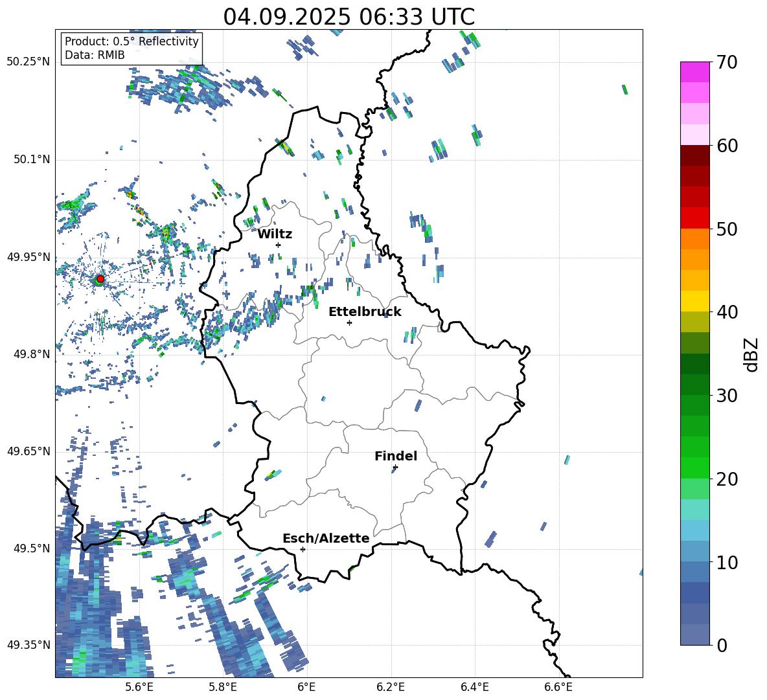The height and width of the screenshot is (700, 767).
Task: Click the Findel station cross marker
Action: point(395,468)
